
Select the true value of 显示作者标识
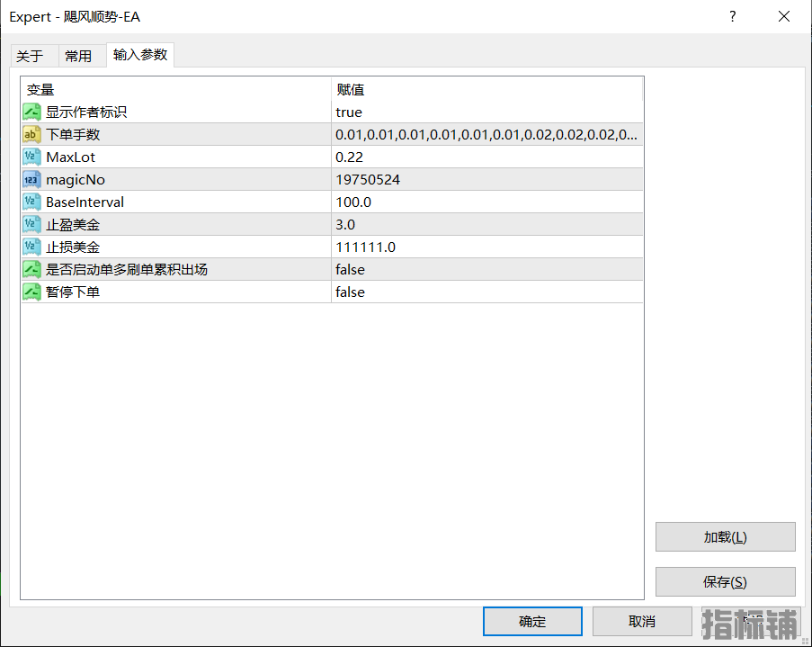(x=349, y=112)
